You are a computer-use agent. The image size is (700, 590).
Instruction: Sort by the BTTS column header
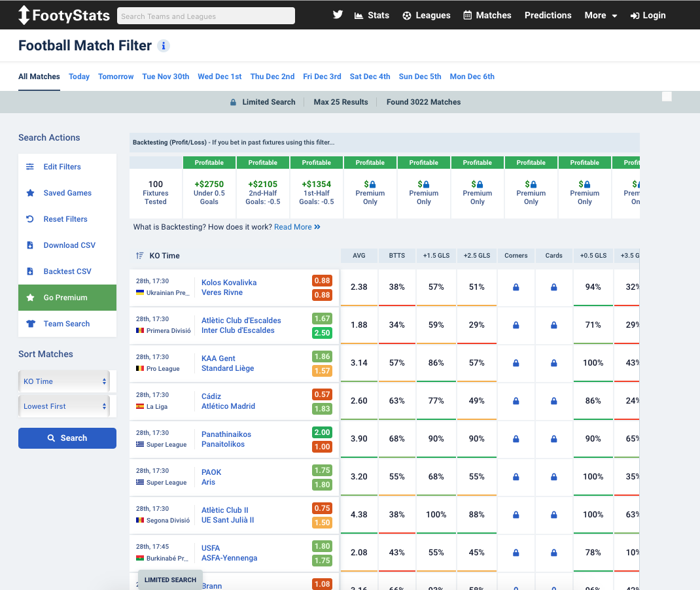(397, 255)
